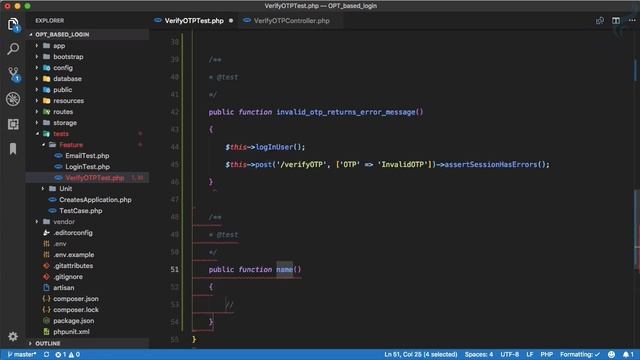Open artisan file
The image size is (640, 360).
pyautogui.click(x=64, y=288)
